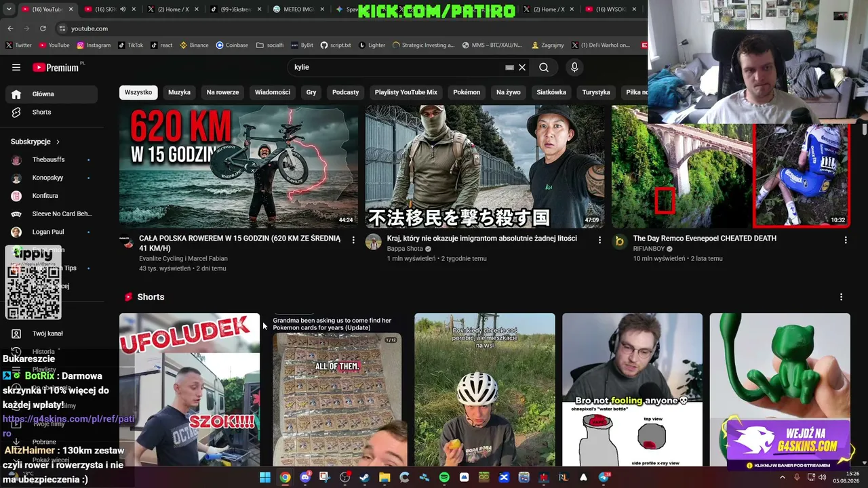This screenshot has width=868, height=488.
Task: Click the YouTube Premium logo
Action: coord(56,67)
